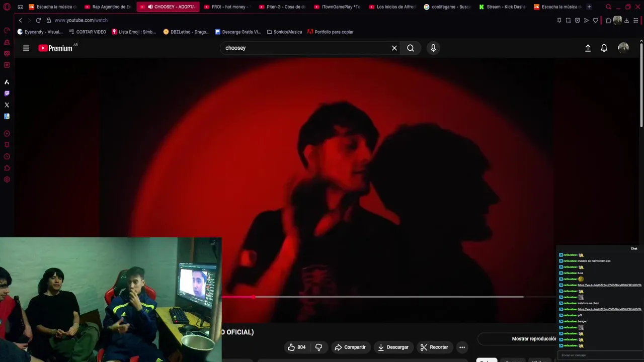The image size is (644, 362).
Task: Switch to Stream - Kick Dashboard tab
Action: tap(502, 7)
